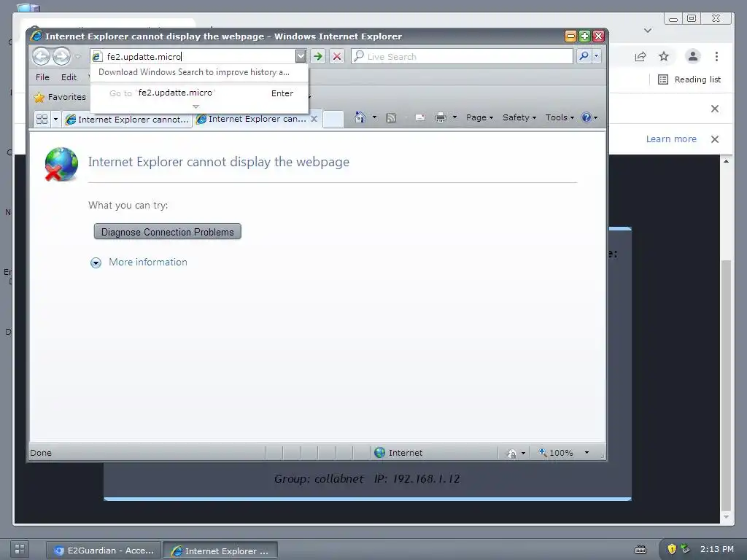The height and width of the screenshot is (560, 747).
Task: Click the network connection tray icon
Action: click(x=685, y=549)
